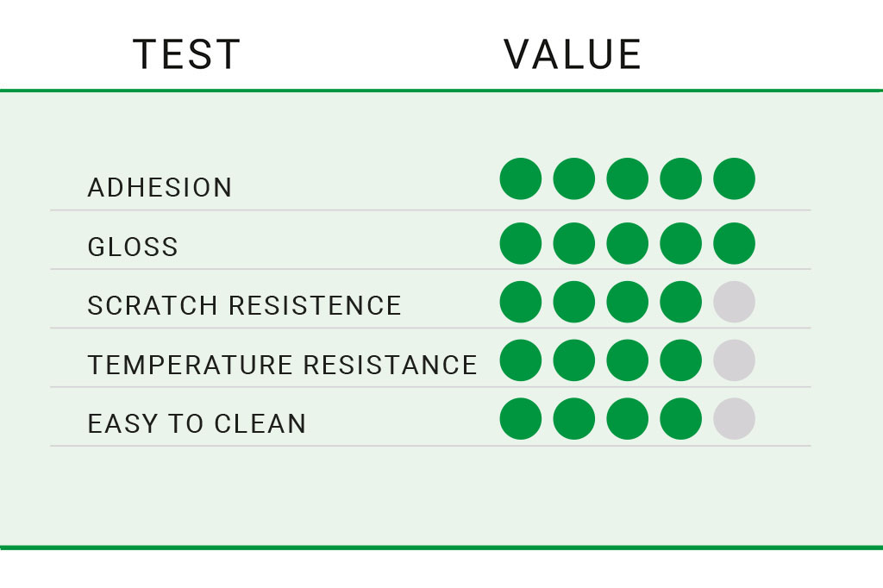
Task: Select the fourth dot in TEMPERATURE RESISTANCE row
Action: point(681,360)
